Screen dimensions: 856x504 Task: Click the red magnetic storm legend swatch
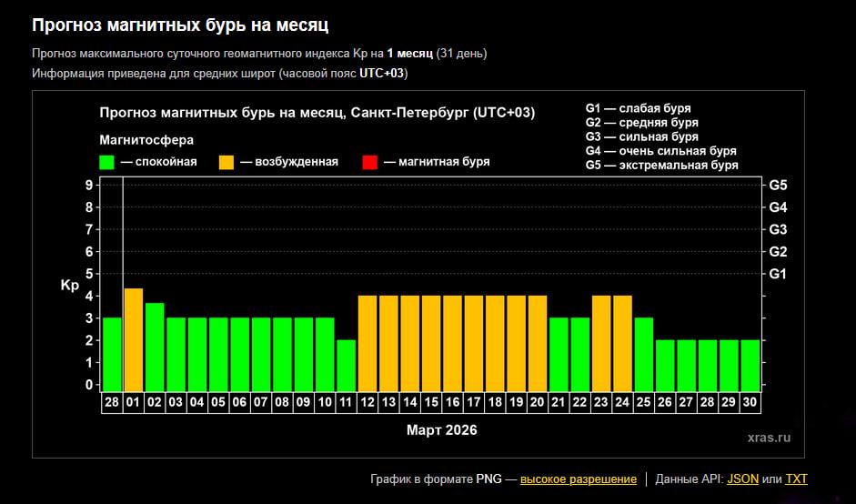point(369,162)
